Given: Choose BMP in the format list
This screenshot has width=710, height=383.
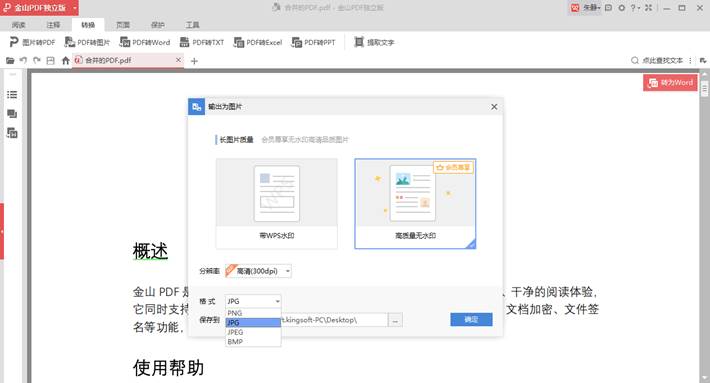Looking at the screenshot, I should click(253, 341).
